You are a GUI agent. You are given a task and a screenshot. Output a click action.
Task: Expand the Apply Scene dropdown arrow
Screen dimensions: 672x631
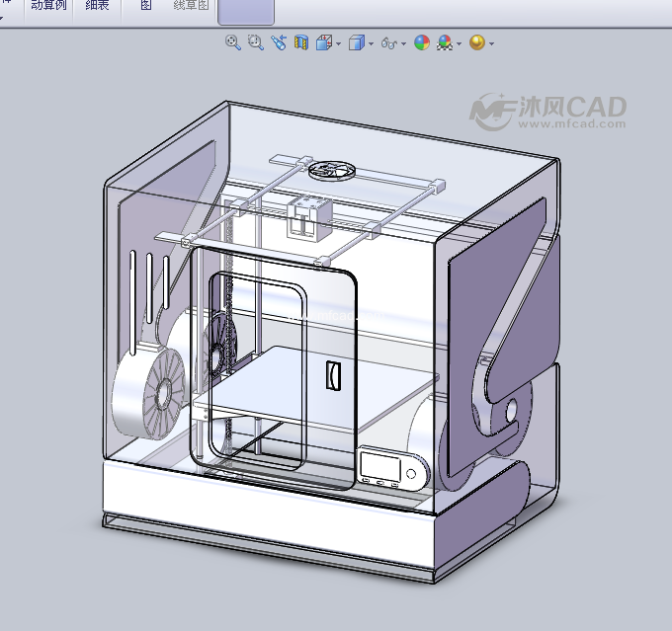459,43
